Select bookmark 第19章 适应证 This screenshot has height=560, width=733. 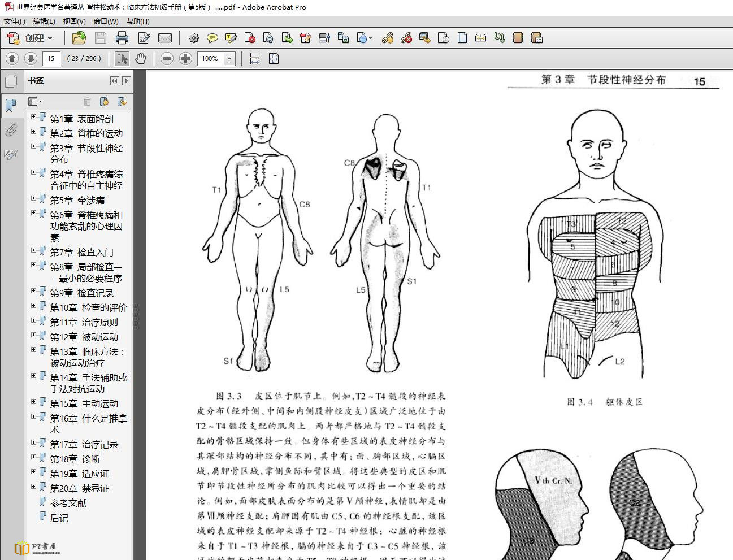point(80,474)
